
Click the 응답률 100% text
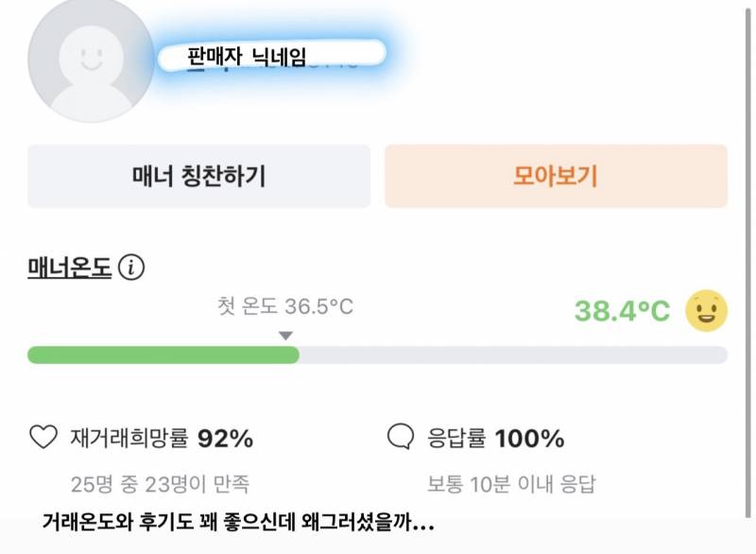click(x=495, y=439)
